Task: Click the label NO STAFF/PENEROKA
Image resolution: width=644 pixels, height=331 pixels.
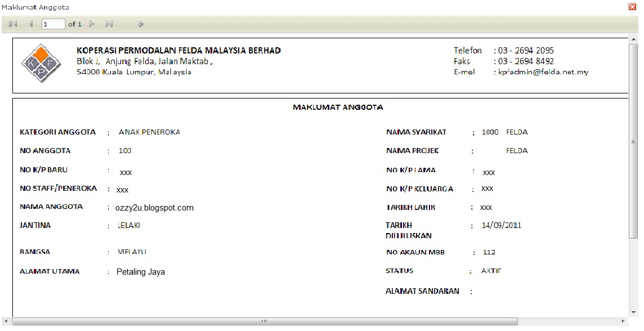Action: pos(59,189)
